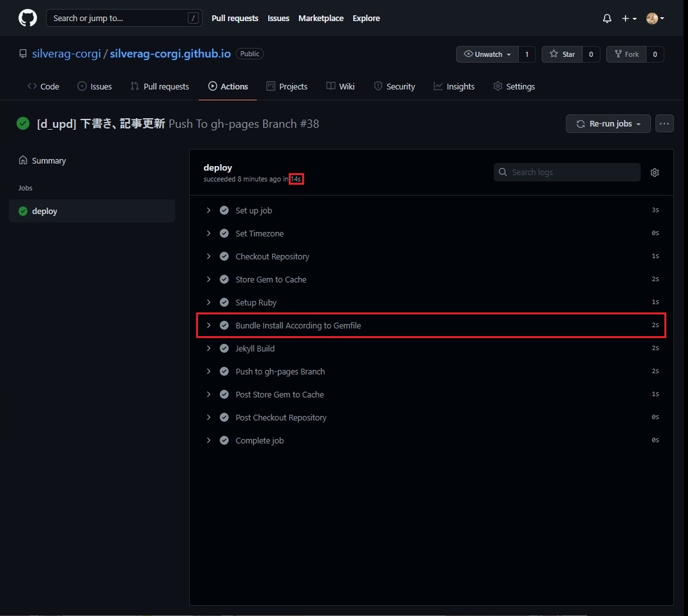Open the Insights tab
Viewport: 688px width, 616px height.
pos(454,86)
